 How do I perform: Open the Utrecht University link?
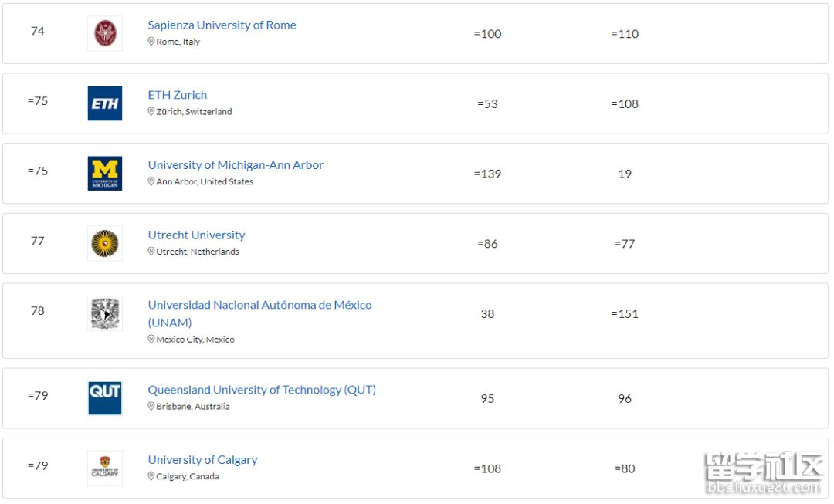[196, 235]
